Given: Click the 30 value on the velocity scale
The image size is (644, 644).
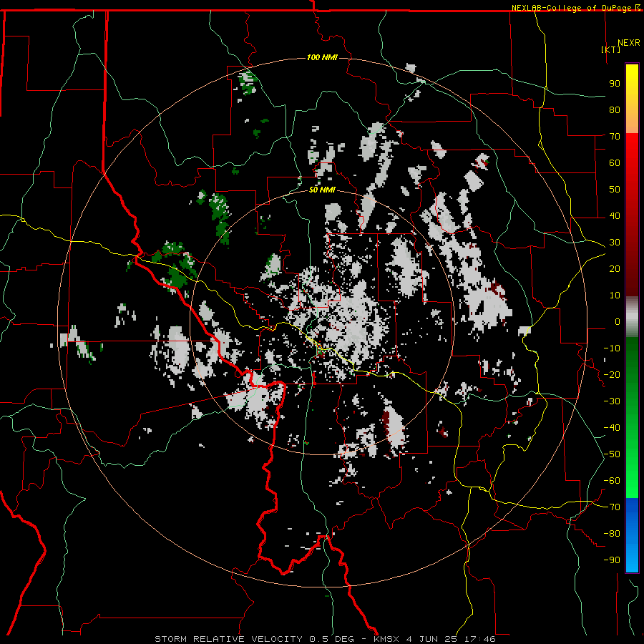Looking at the screenshot, I should 615,243.
